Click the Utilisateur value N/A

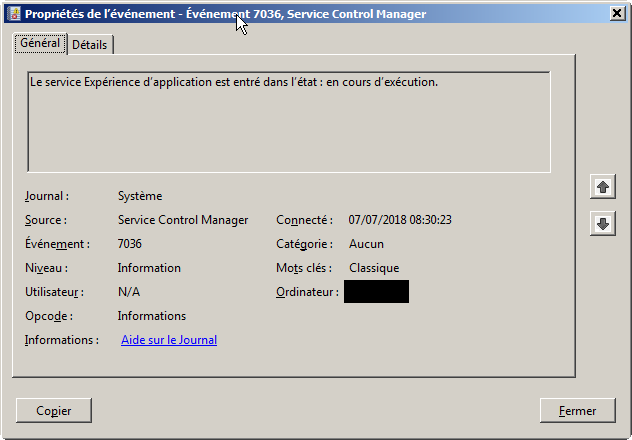[x=129, y=292]
